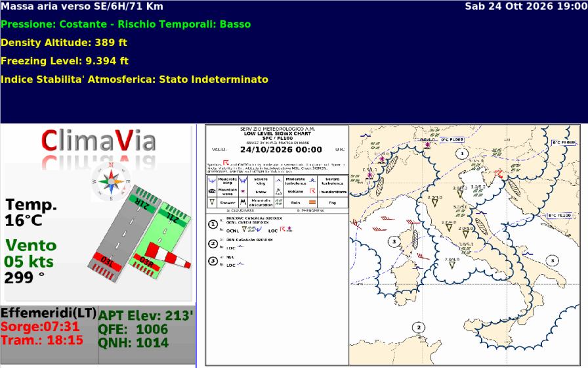Click the '16°C' temperature value

[23, 221]
